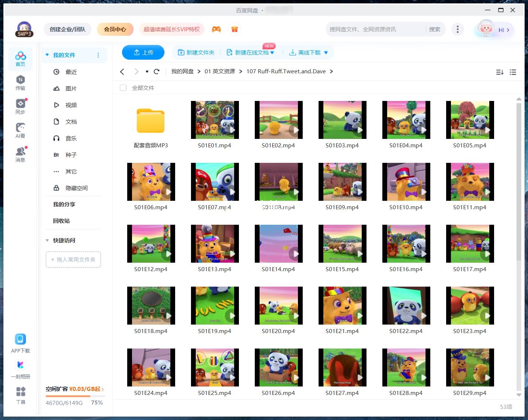The width and height of the screenshot is (528, 420).
Task: Open the S01E13.mp4 video thumbnail
Action: 215,244
